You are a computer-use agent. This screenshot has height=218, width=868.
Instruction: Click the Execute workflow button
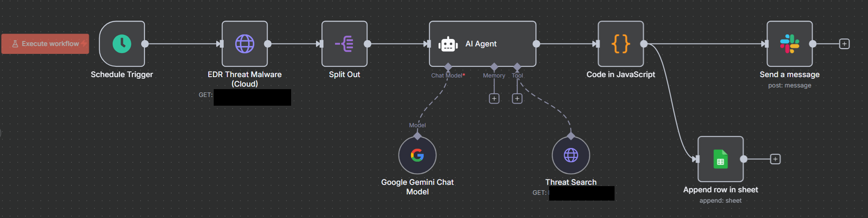pyautogui.click(x=45, y=44)
